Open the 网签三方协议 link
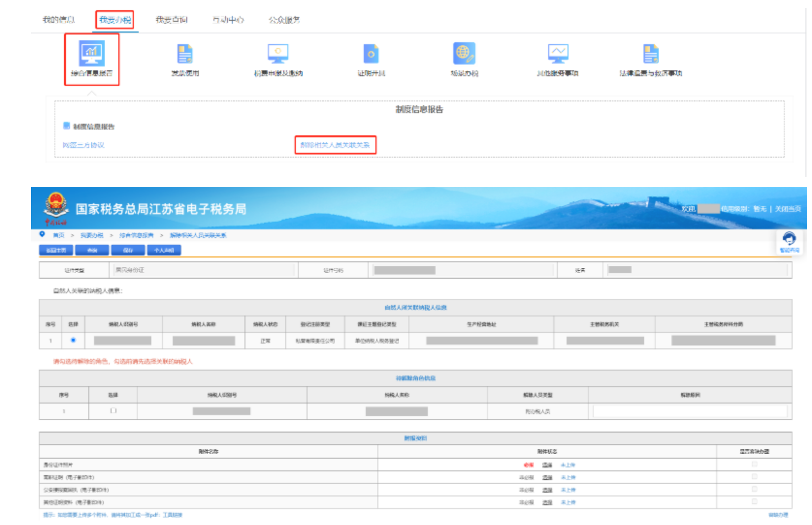812x525 pixels. [x=84, y=145]
